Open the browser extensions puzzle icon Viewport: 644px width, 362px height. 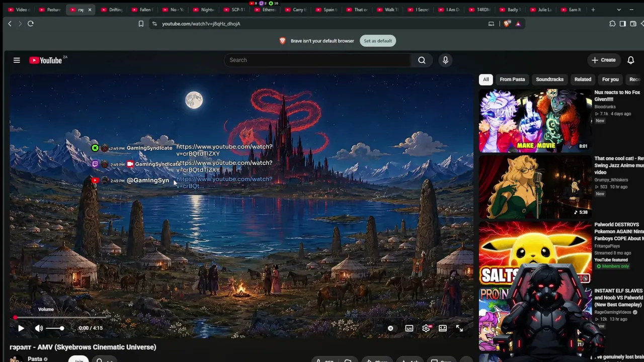point(612,24)
